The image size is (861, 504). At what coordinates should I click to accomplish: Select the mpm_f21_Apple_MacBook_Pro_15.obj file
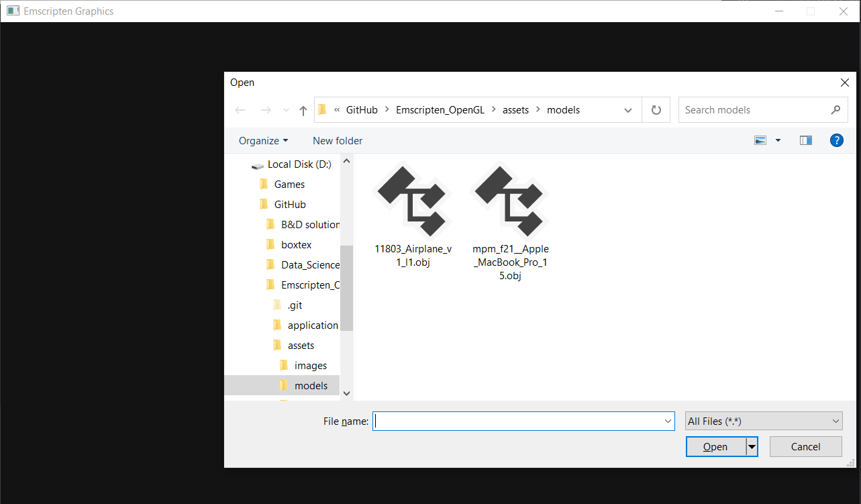(x=510, y=201)
